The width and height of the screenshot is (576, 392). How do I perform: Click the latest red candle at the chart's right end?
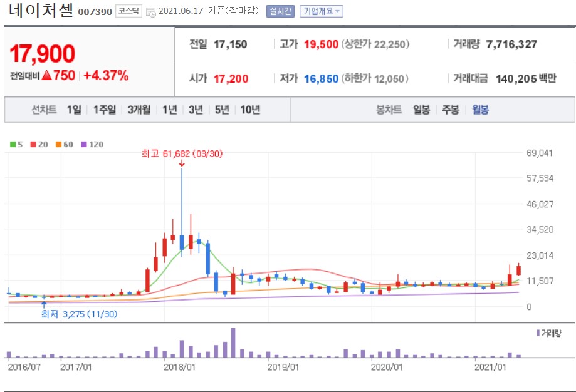[x=519, y=270]
